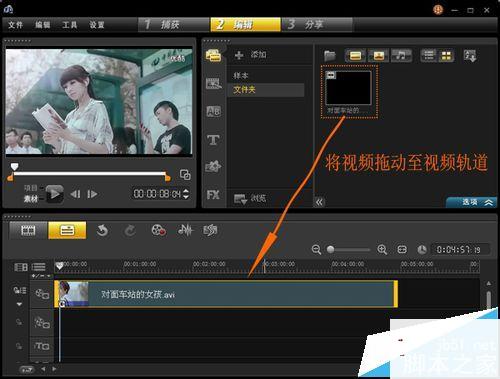The width and height of the screenshot is (500, 379).
Task: Switch to timeline view
Action: (67, 230)
